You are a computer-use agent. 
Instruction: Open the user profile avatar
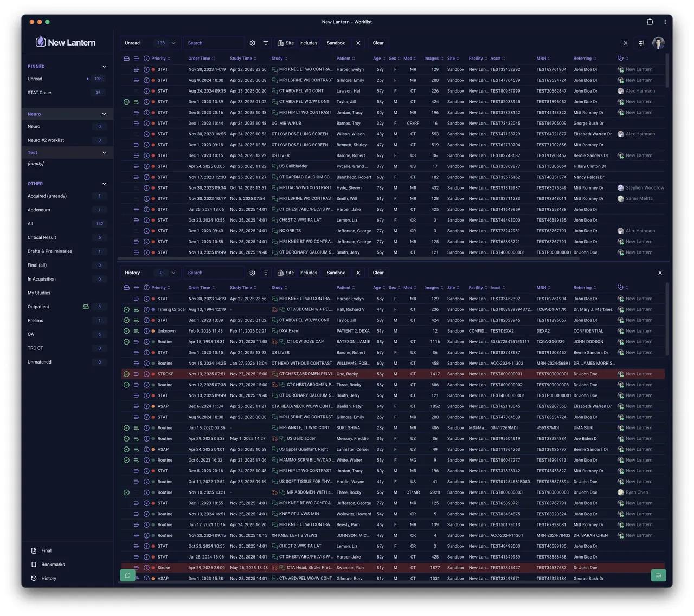(658, 43)
